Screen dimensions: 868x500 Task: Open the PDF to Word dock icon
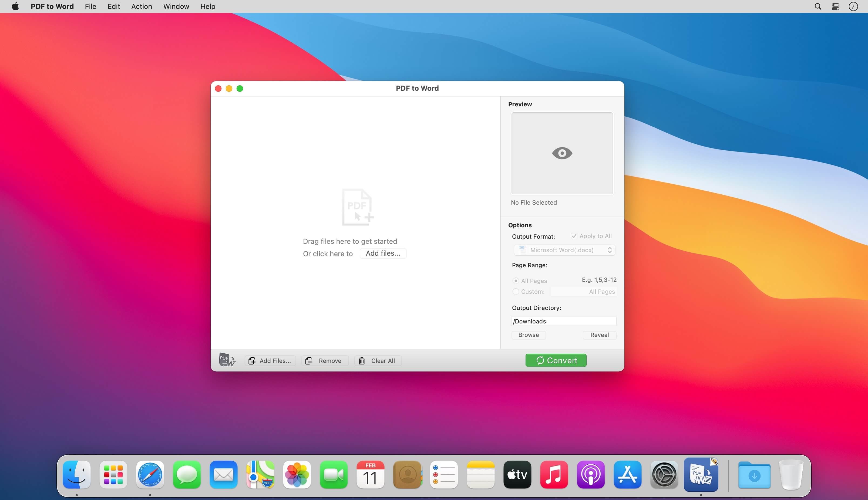(701, 475)
